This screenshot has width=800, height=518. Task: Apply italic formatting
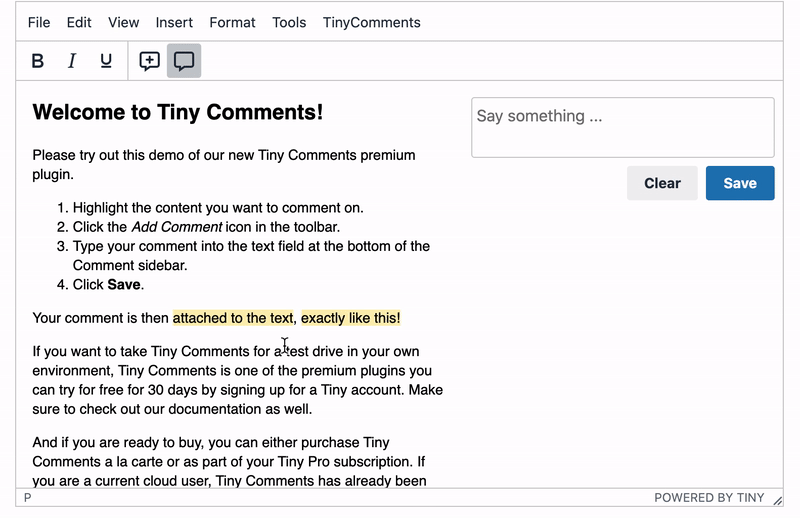pyautogui.click(x=72, y=61)
